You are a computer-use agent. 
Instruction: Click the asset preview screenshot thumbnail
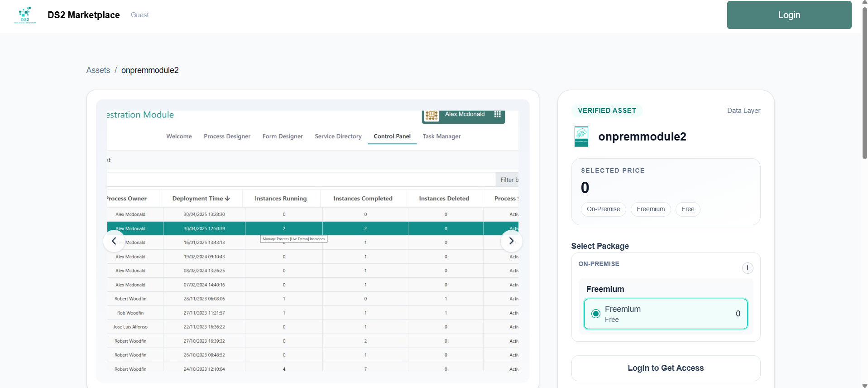point(313,241)
